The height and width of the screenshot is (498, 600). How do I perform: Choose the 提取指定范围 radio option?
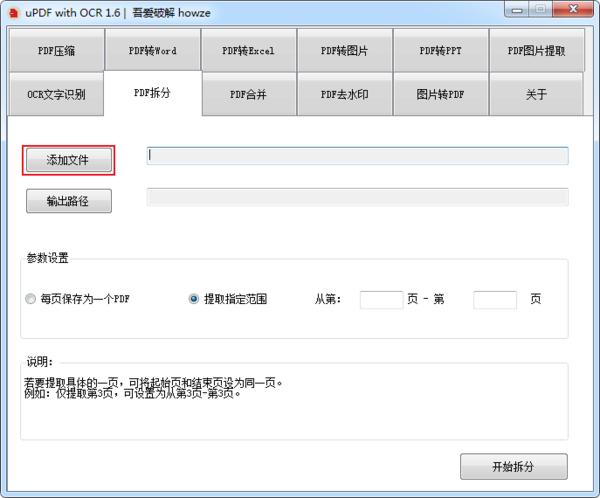194,299
